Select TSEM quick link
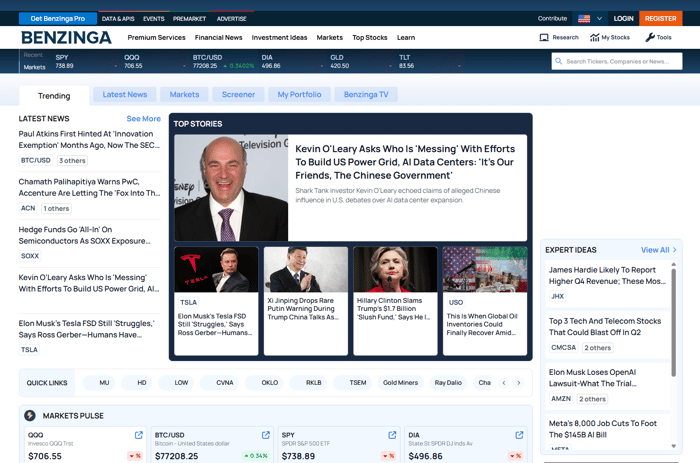 point(353,383)
